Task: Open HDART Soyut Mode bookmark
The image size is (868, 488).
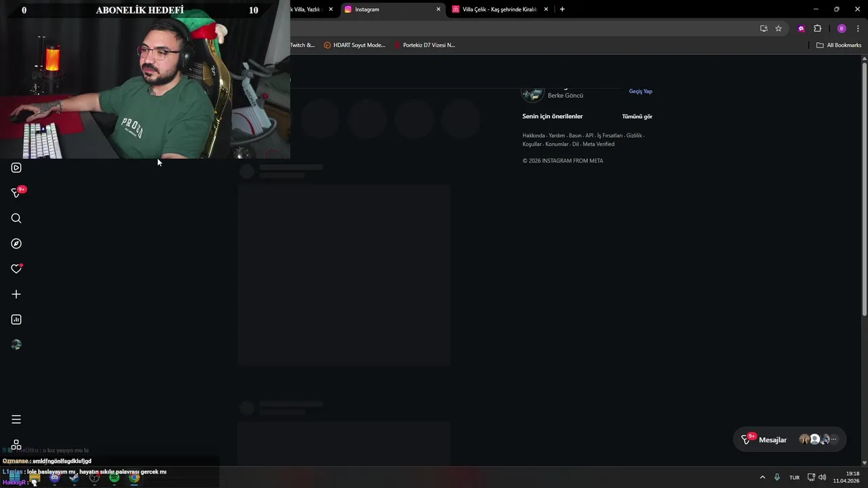Action: [x=355, y=45]
